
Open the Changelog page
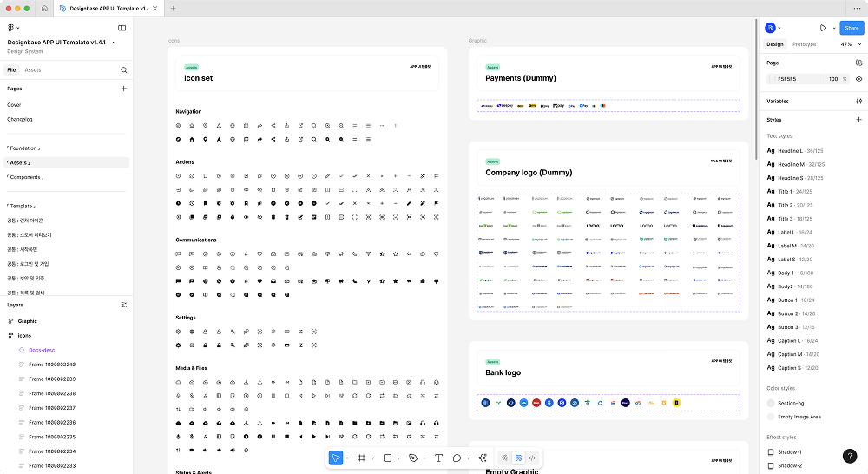click(20, 119)
